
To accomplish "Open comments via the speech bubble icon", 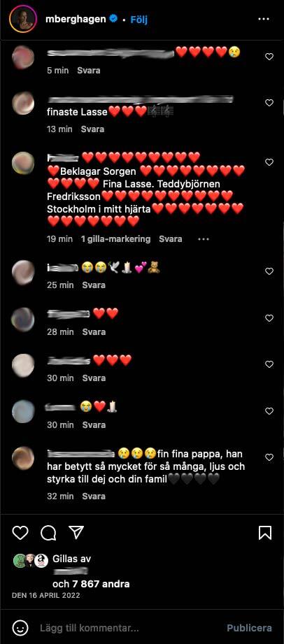I will 48,533.
